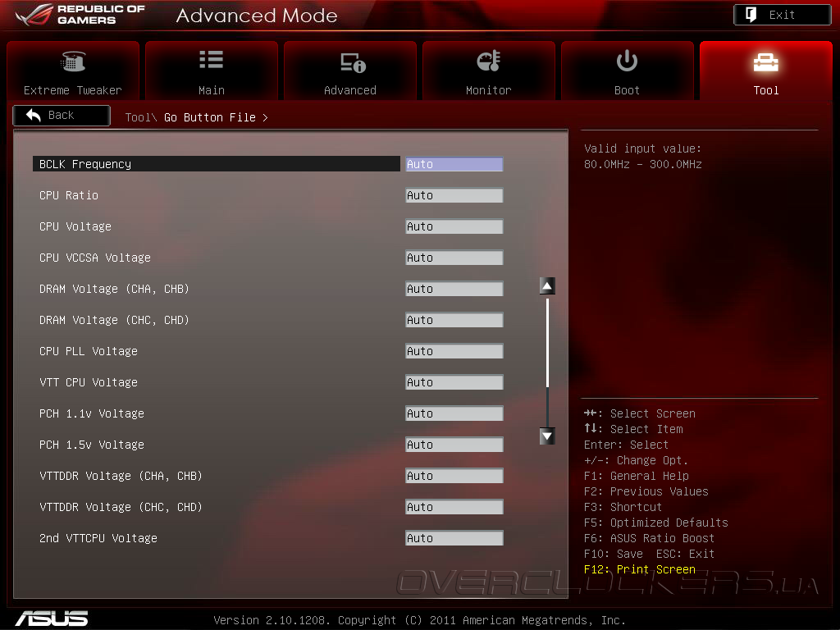Open the PCH 1.5v Voltage Auto field
Image resolution: width=840 pixels, height=630 pixels.
pos(454,445)
